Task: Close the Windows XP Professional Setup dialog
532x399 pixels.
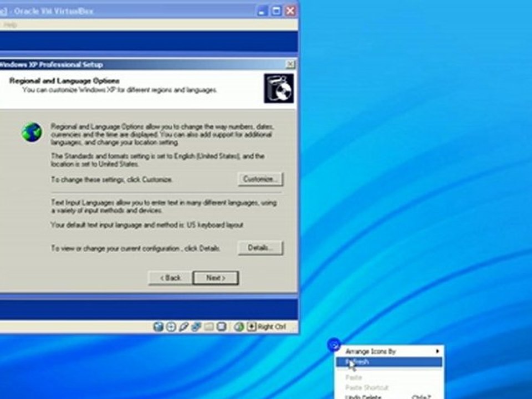Action: (290, 64)
